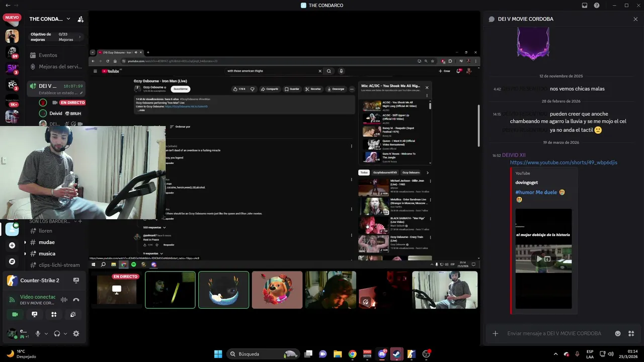Open the invite members icon beside server name
The height and width of the screenshot is (362, 644).
(80, 19)
